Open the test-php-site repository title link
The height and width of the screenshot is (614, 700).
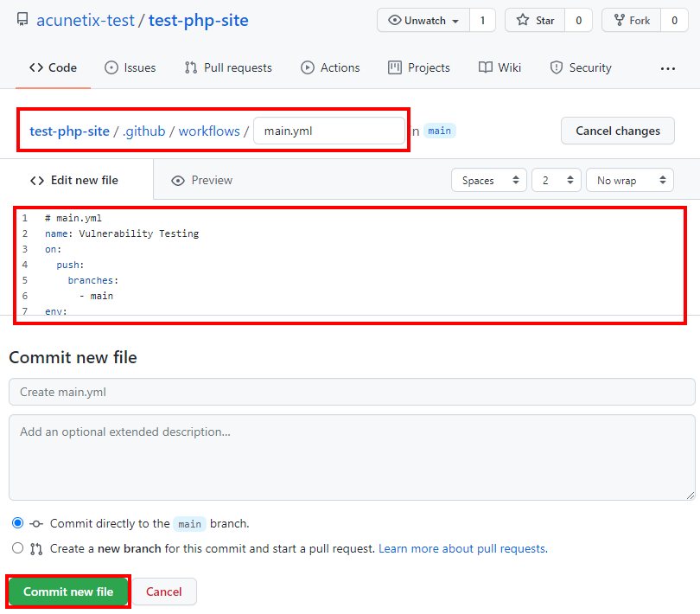(x=198, y=20)
